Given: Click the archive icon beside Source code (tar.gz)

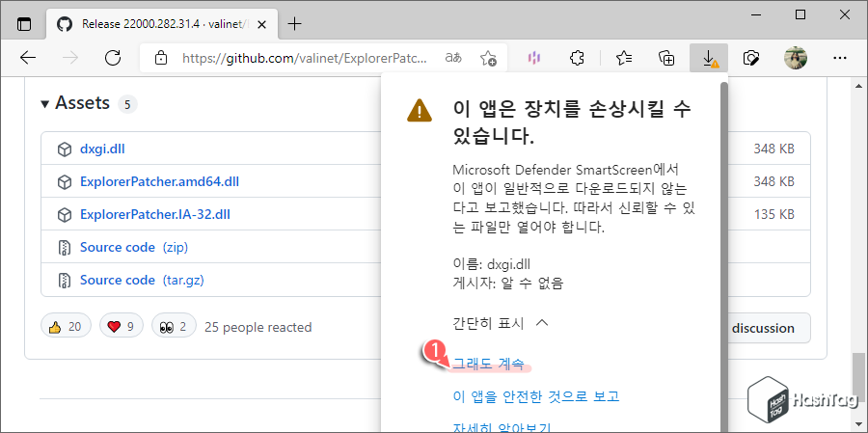Looking at the screenshot, I should pos(65,281).
